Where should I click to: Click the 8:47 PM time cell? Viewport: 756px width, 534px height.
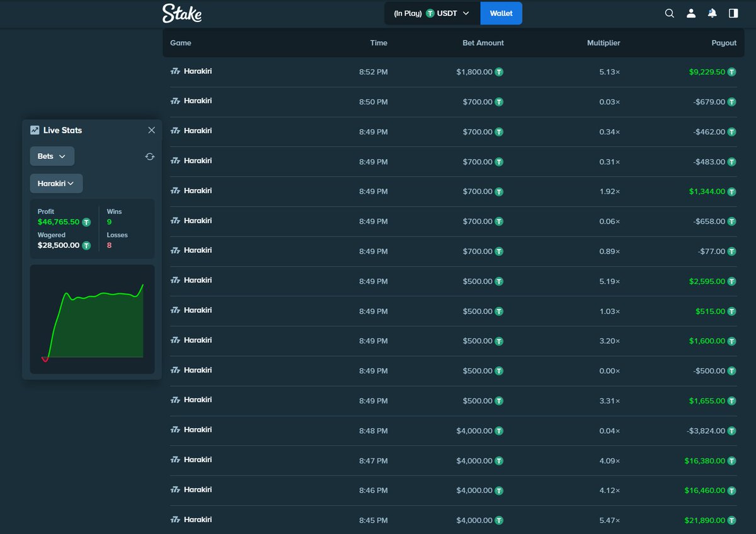pos(374,461)
